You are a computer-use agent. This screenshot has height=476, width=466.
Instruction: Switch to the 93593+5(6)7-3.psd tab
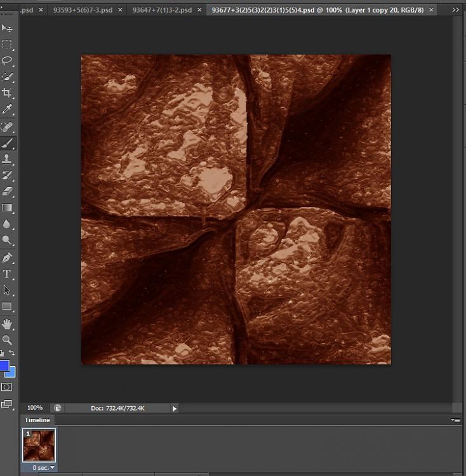83,10
